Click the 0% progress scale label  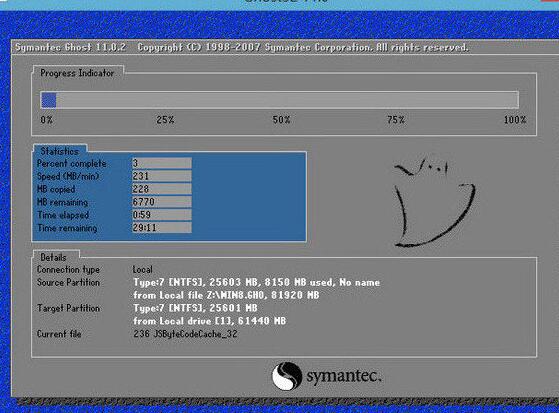[46, 120]
